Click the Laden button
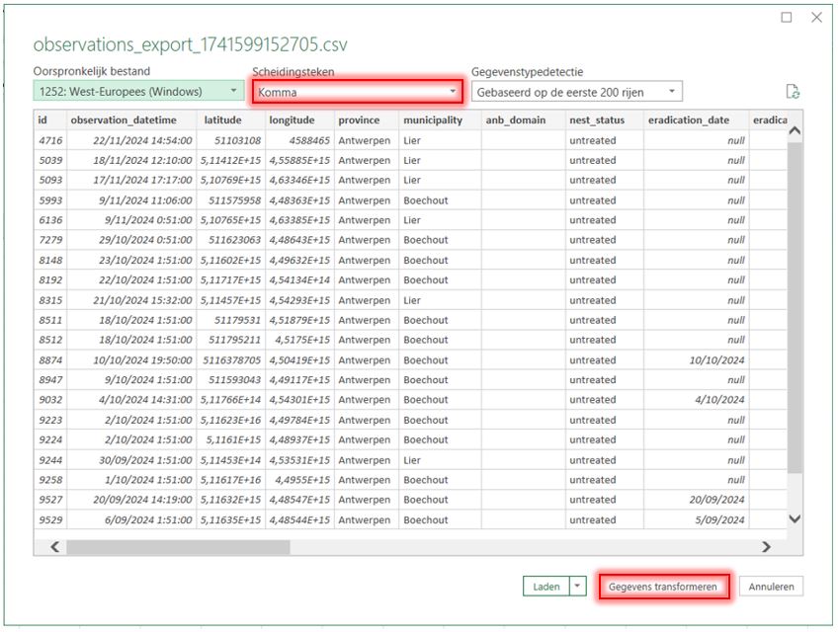This screenshot has height=632, width=840. coord(546,586)
